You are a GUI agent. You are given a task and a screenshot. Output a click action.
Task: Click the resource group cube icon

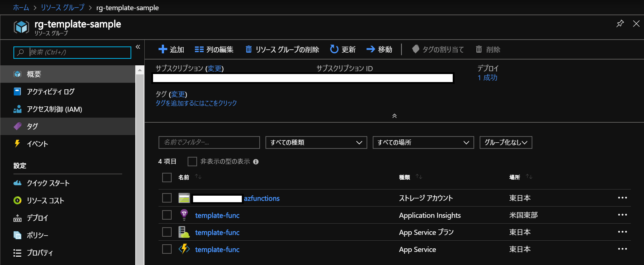tap(21, 27)
